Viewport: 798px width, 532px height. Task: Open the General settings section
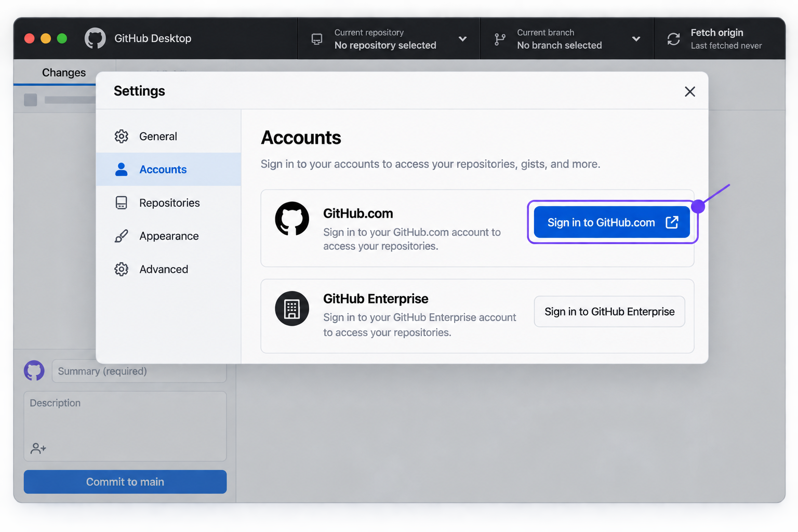pyautogui.click(x=169, y=136)
